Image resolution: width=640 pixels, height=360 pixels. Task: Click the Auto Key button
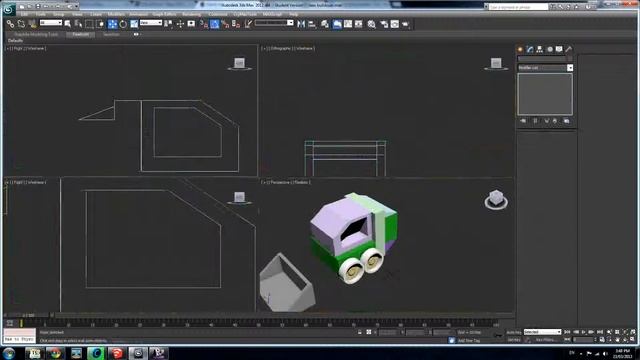coord(514,333)
